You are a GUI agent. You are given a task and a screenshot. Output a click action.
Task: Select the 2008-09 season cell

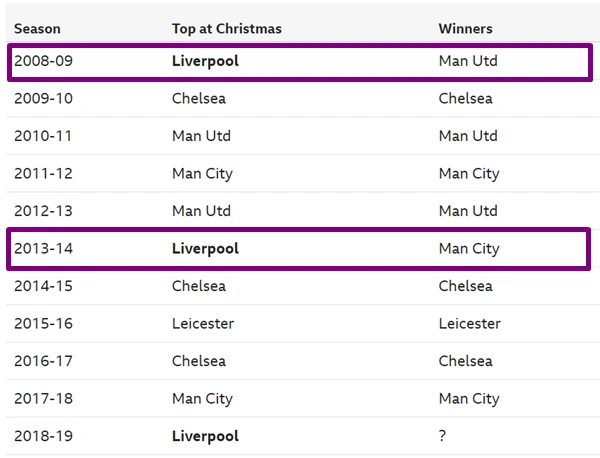pos(43,61)
